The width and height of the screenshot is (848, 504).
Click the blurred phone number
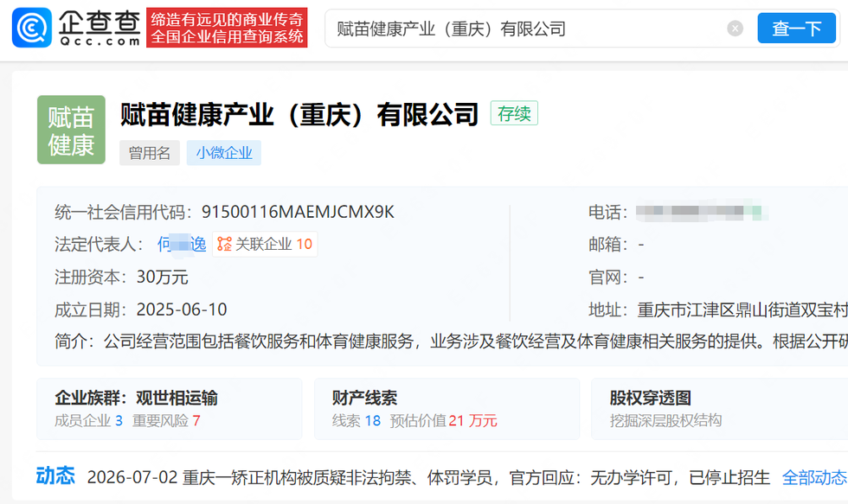point(702,211)
